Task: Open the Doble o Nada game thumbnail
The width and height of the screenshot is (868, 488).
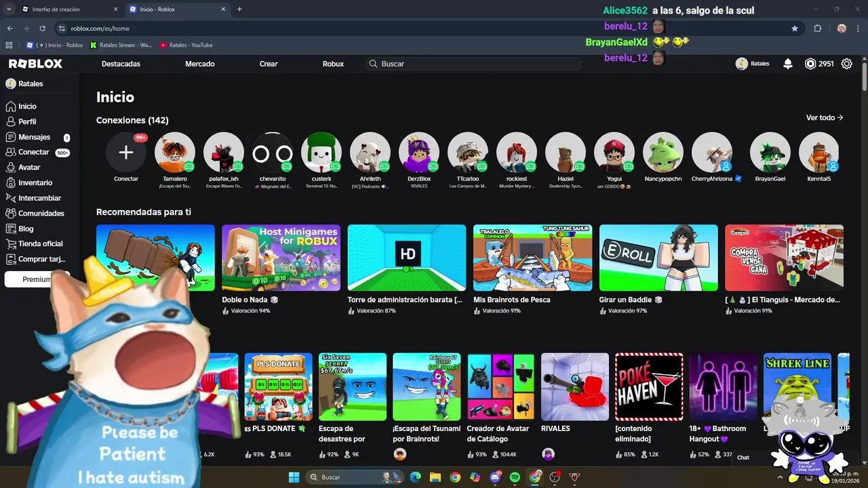Action: [281, 258]
